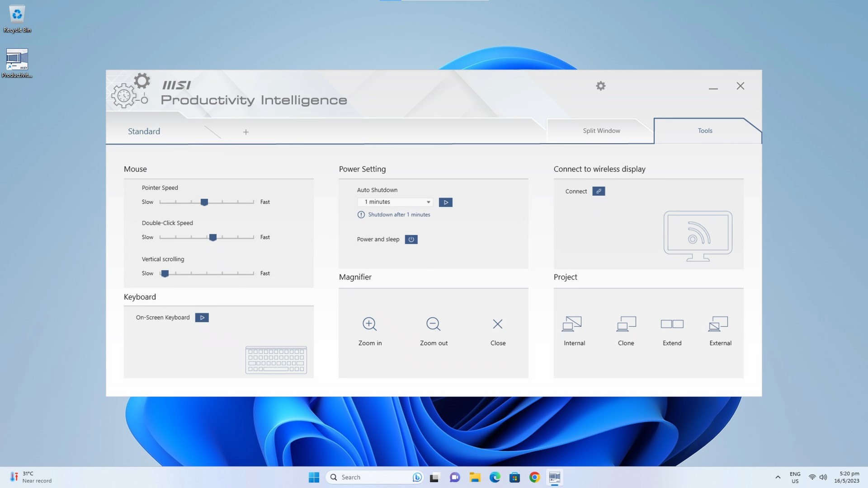Image resolution: width=868 pixels, height=488 pixels.
Task: Click Connect wireless display link button
Action: (x=599, y=191)
